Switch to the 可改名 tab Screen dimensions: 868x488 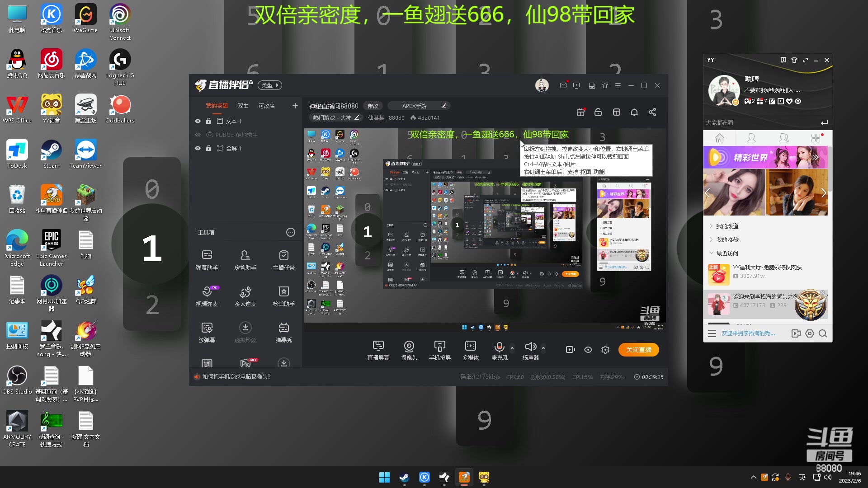[266, 106]
